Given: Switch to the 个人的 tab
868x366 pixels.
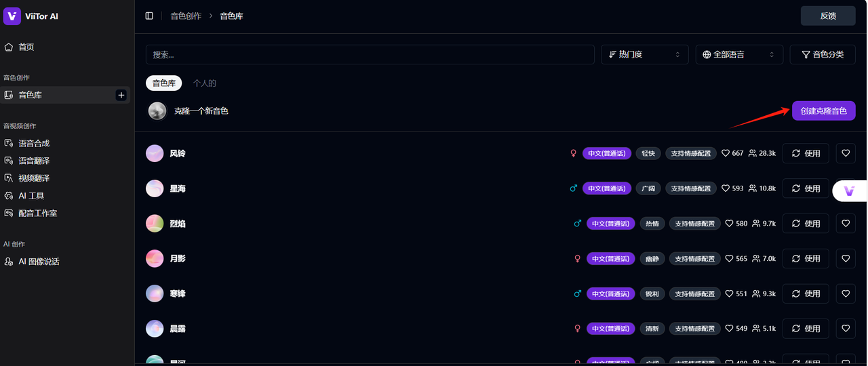Looking at the screenshot, I should pos(204,83).
